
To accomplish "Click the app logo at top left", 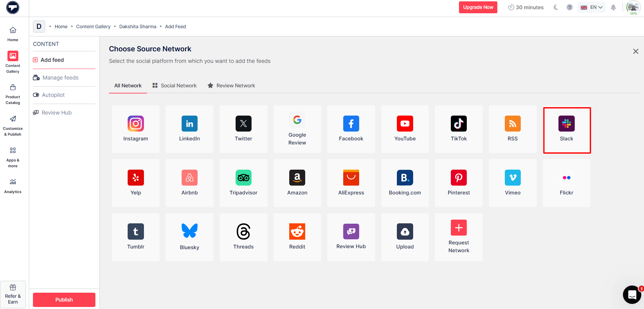I will click(x=13, y=7).
